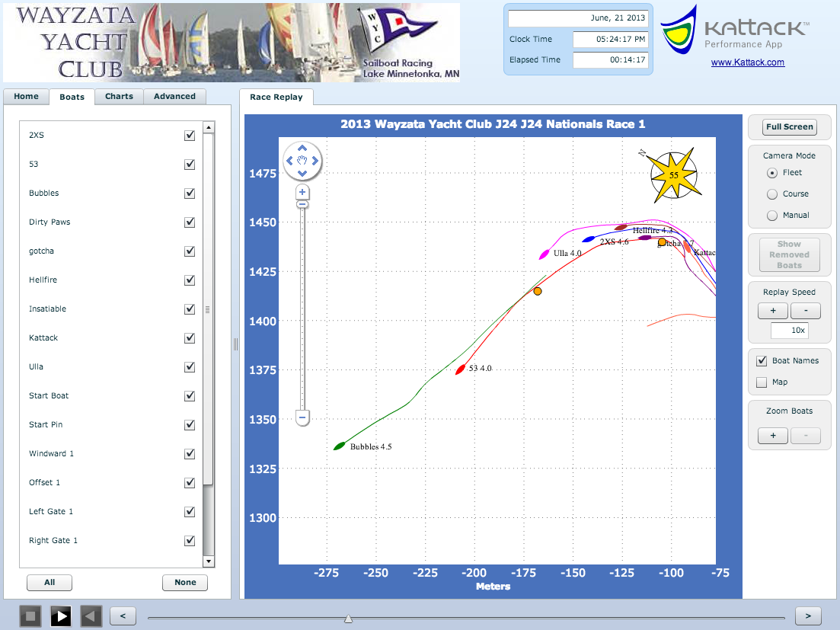Toggle the Ulla checkbox

[x=190, y=367]
